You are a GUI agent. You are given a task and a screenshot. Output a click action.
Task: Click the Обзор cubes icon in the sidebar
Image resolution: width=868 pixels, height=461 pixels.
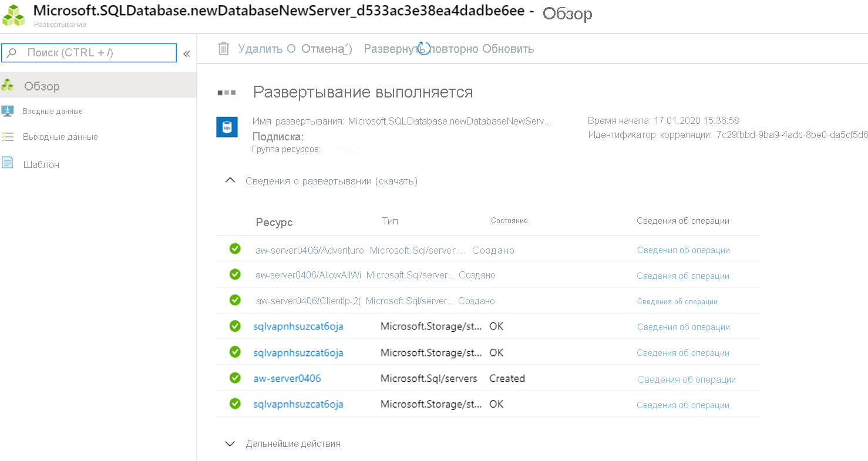(x=8, y=86)
